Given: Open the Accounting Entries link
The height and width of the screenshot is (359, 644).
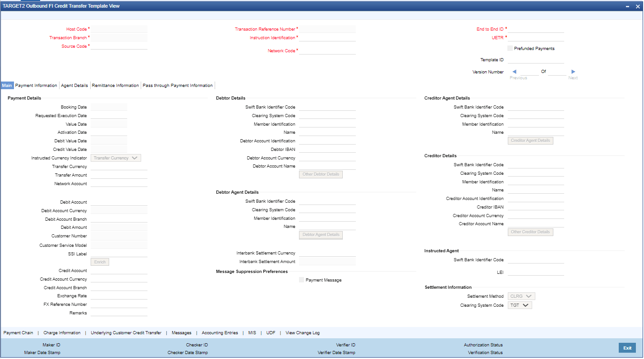Looking at the screenshot, I should click(x=220, y=333).
